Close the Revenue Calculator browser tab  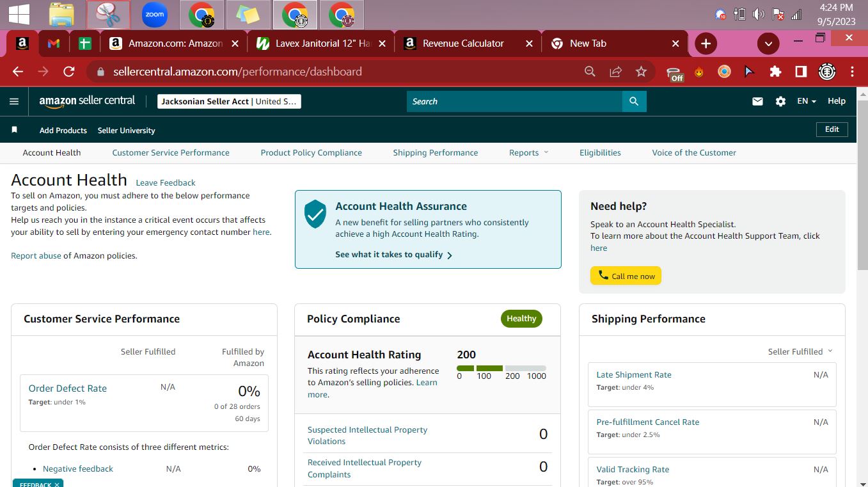coord(529,44)
